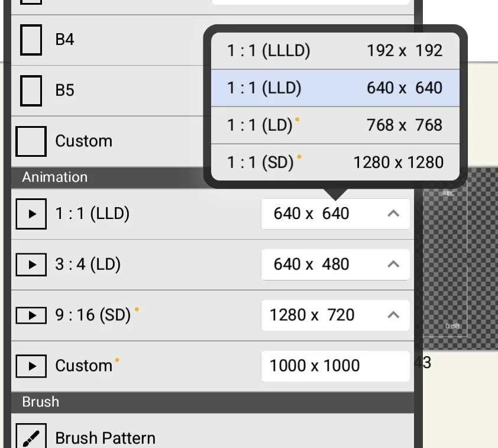Screen dimensions: 498x448
Task: Choose 1:1 (LD) 768 x 768 option
Action: pos(335,125)
